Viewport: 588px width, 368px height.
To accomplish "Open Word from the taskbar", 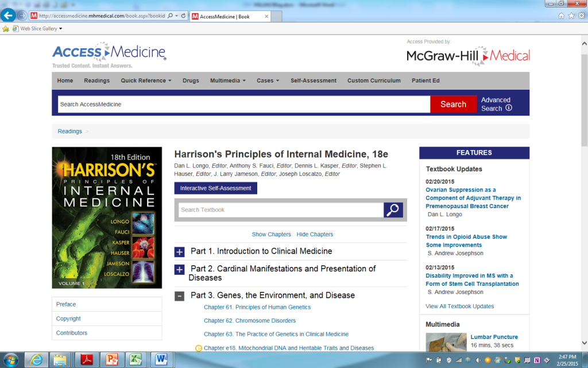I will [161, 360].
